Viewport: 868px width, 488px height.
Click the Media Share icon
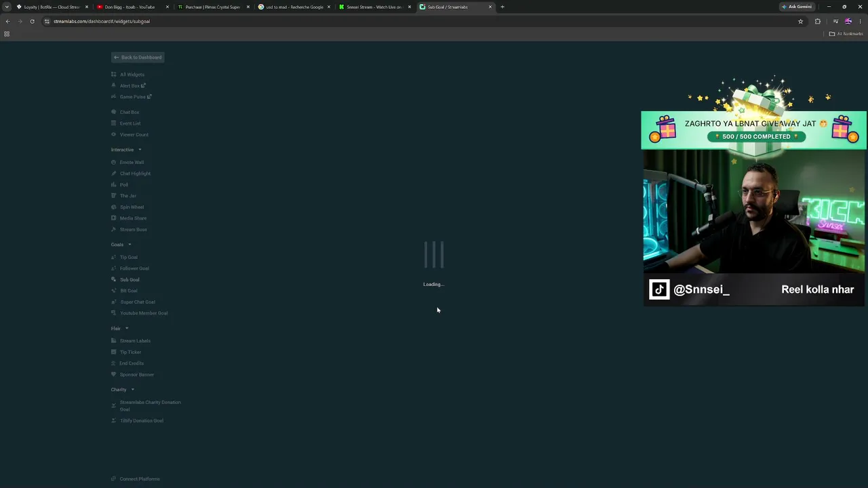(x=114, y=218)
